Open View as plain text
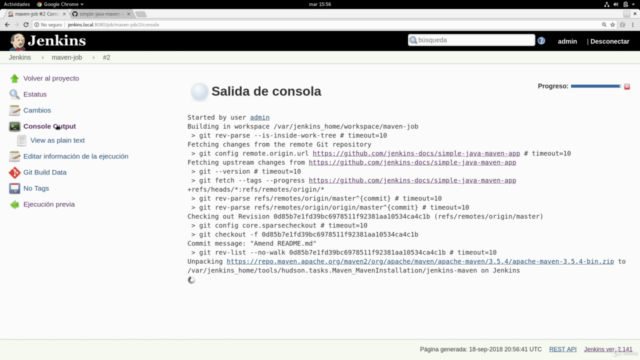The width and height of the screenshot is (640, 360). click(x=58, y=140)
